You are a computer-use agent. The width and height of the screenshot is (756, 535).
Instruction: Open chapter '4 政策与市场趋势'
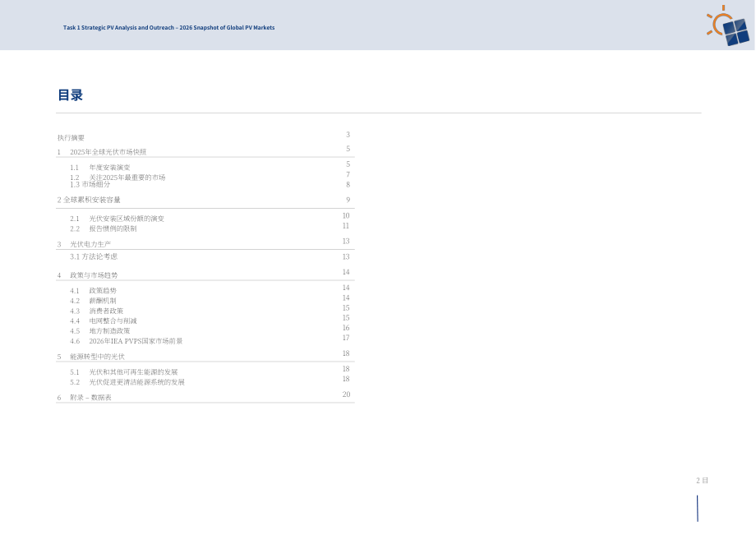(x=87, y=275)
